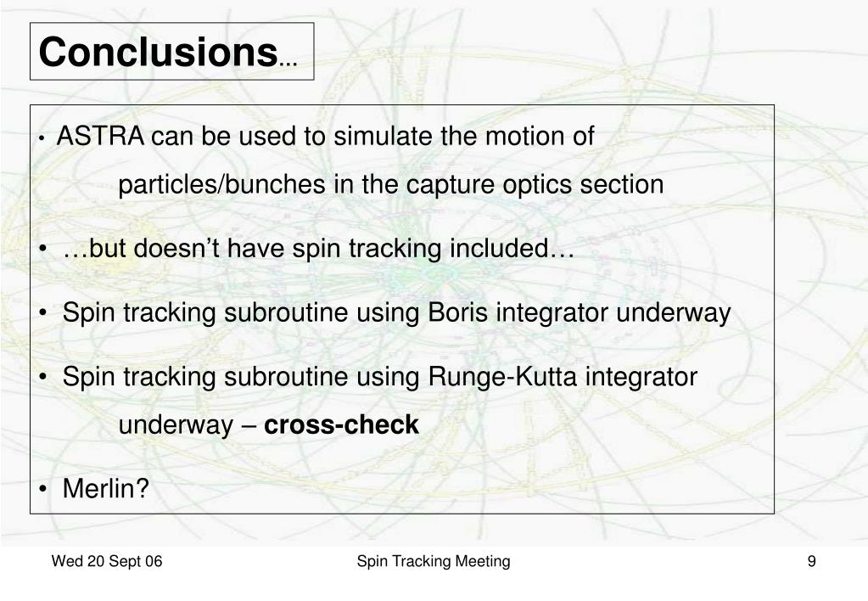This screenshot has height=601, width=868.
Task: Click the word 'underway' before cross-check
Action: tap(176, 424)
